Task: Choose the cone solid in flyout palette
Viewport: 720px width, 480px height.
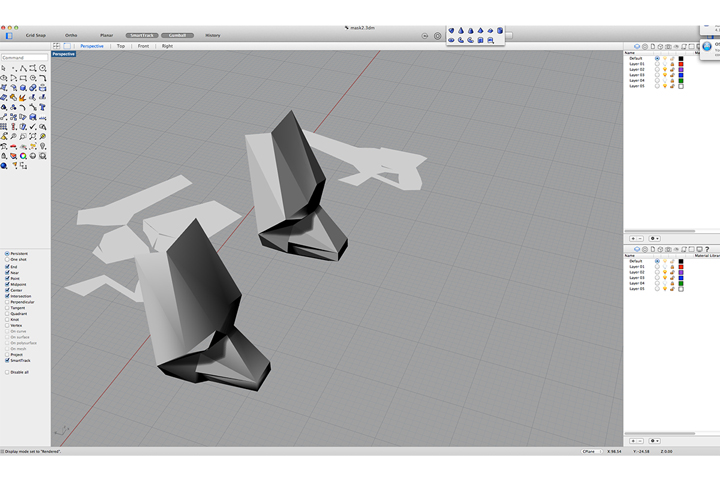Action: 461,30
